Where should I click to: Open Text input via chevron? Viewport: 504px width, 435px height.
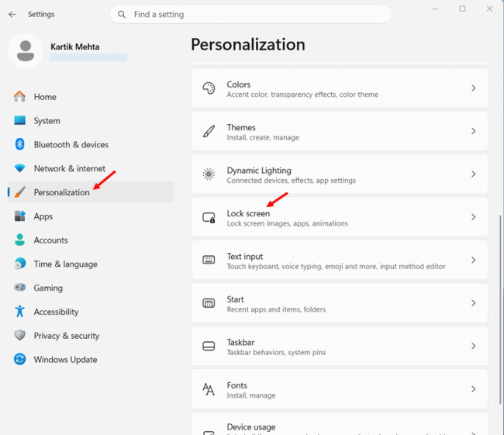pyautogui.click(x=473, y=260)
